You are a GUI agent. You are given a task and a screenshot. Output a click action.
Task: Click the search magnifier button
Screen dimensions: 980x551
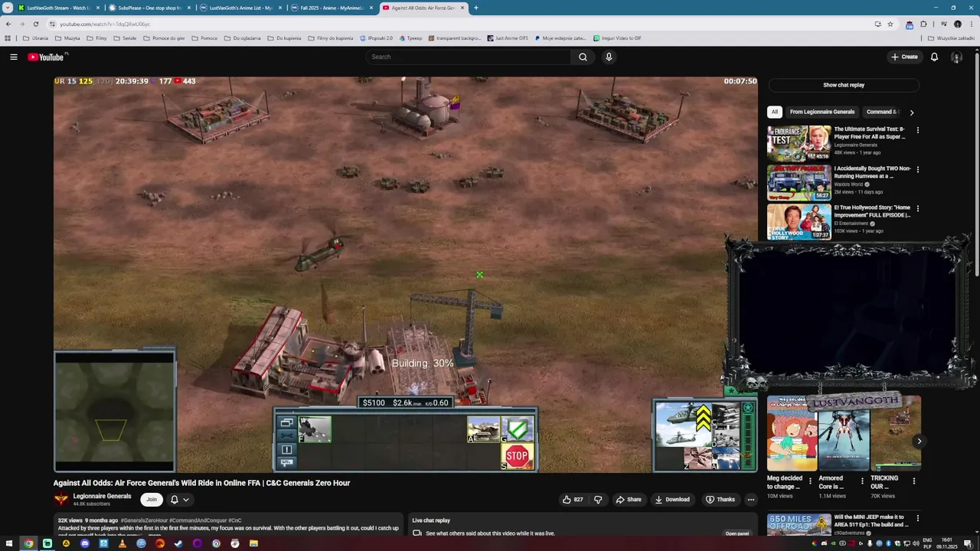[583, 57]
